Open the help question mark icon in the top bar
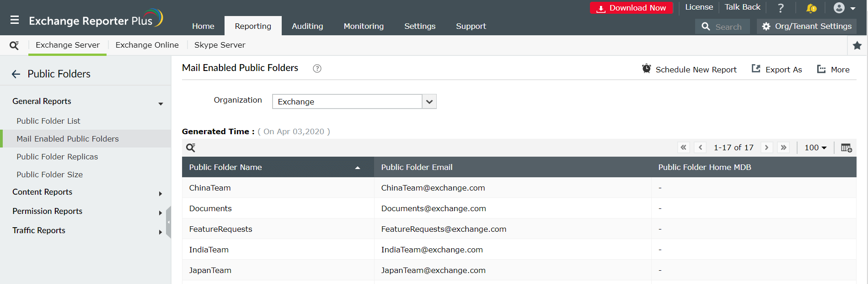This screenshot has height=284, width=868. (781, 8)
